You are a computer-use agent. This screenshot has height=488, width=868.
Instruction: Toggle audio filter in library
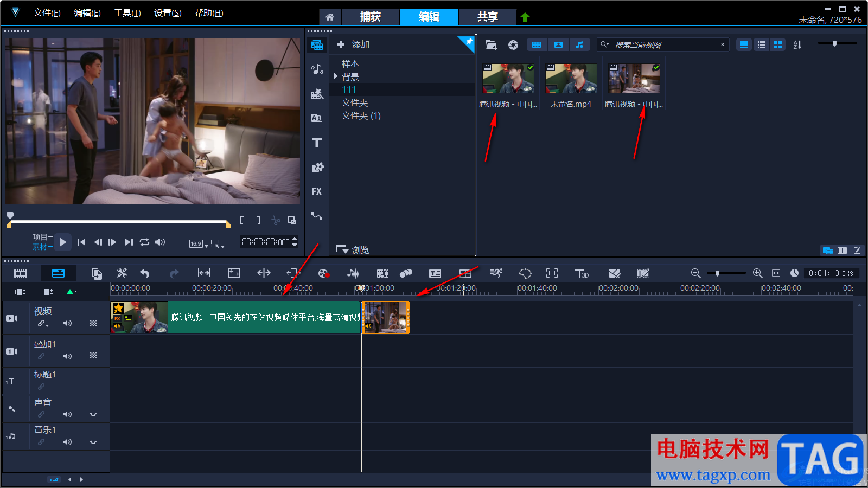click(580, 45)
